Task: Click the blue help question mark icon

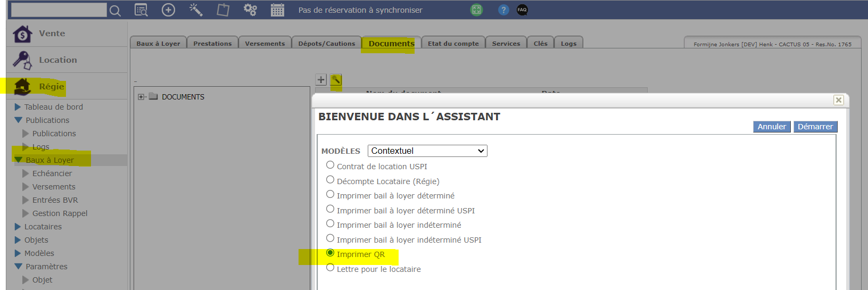Action: coord(503,10)
